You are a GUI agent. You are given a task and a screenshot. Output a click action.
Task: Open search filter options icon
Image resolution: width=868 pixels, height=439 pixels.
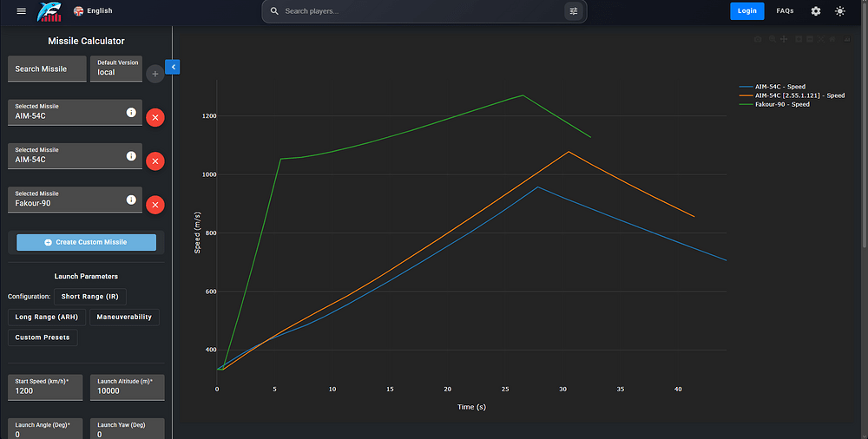click(x=574, y=11)
